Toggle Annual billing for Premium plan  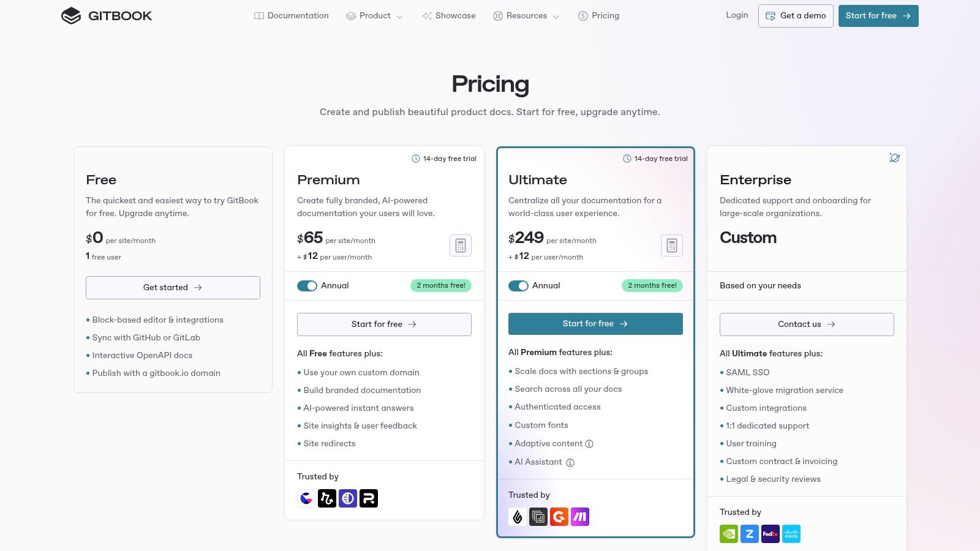307,286
